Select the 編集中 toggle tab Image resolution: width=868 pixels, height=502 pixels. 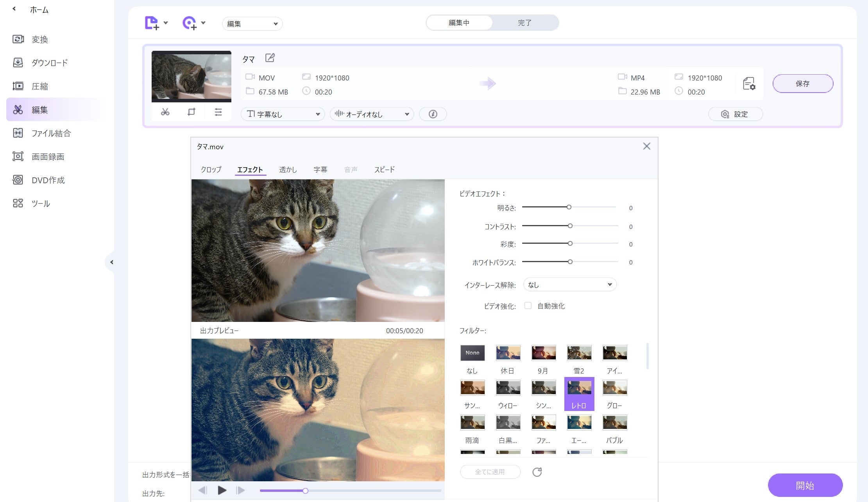tap(459, 23)
